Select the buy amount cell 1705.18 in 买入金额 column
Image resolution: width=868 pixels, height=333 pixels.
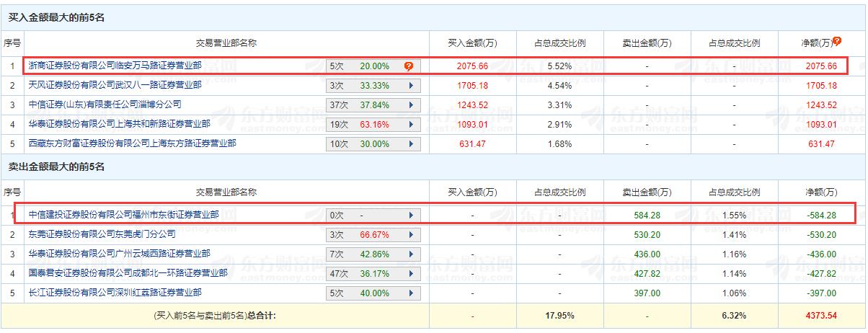coord(473,86)
